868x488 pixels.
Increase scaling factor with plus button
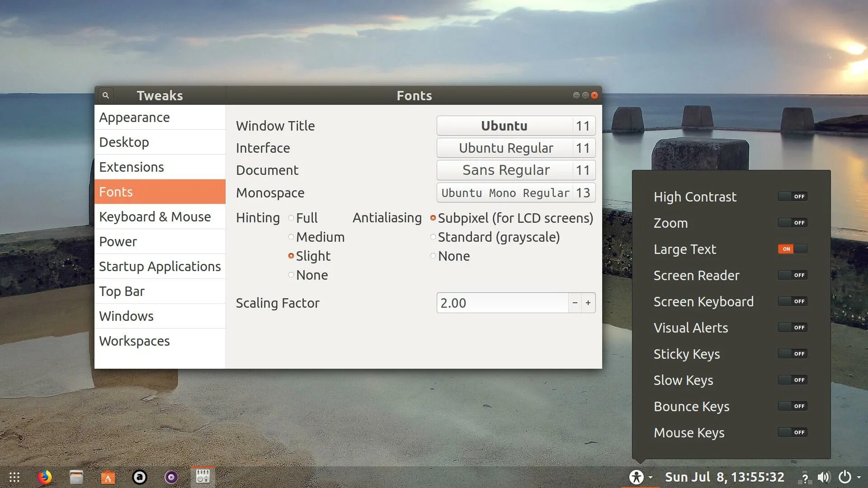pos(588,303)
